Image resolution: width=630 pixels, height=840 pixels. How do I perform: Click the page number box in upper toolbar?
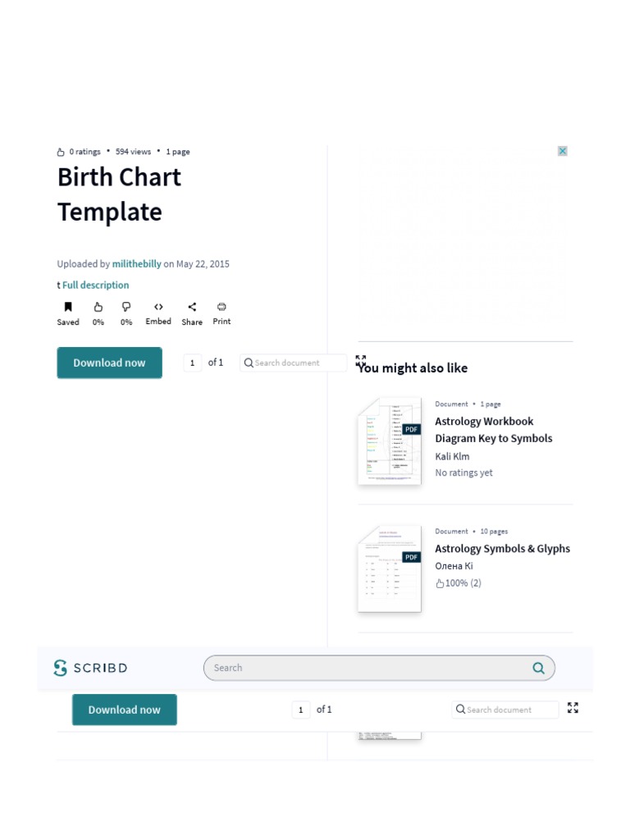click(192, 363)
